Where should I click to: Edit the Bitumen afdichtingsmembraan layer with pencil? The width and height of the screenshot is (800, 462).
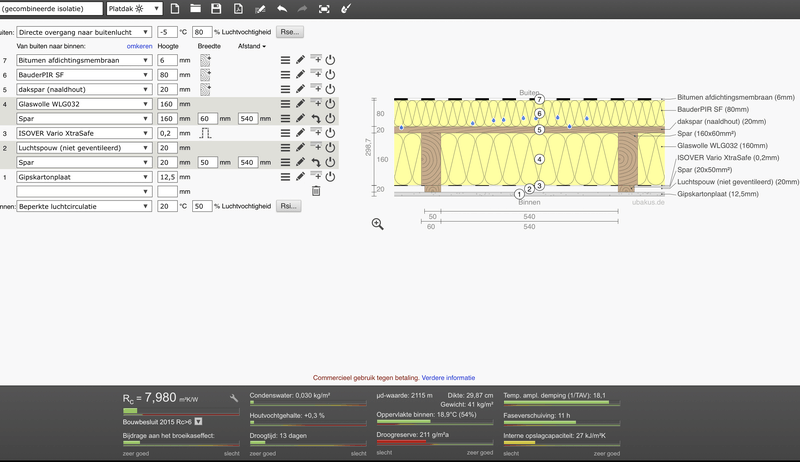301,60
